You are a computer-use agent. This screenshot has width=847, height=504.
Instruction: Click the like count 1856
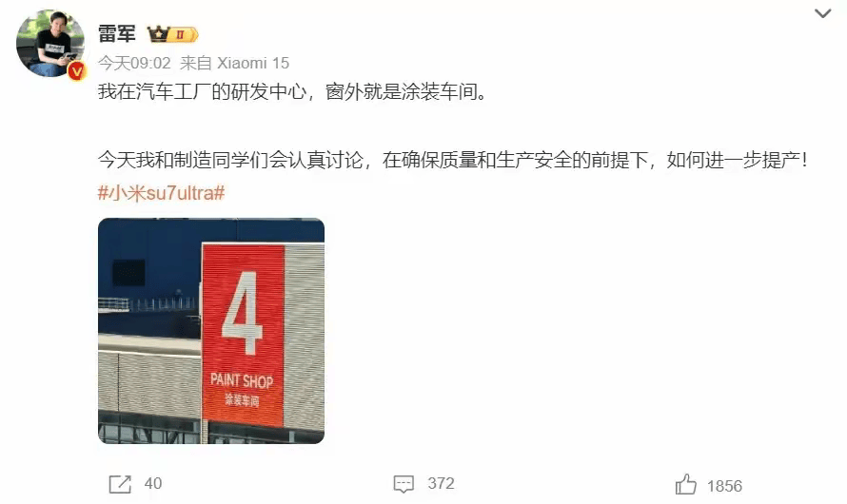pyautogui.click(x=724, y=486)
